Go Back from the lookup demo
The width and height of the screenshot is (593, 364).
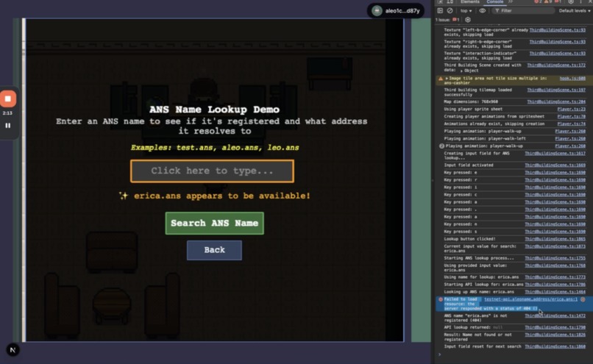(214, 250)
